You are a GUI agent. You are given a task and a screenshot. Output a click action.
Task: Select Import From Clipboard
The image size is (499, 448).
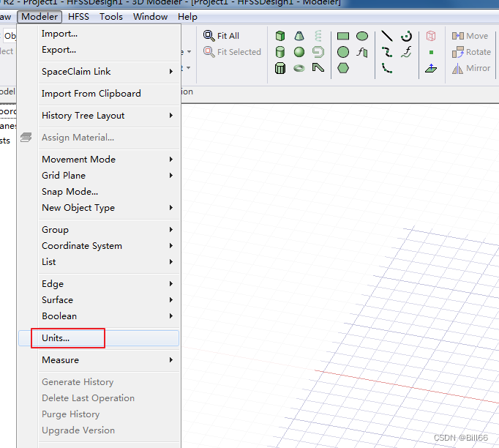[99, 94]
